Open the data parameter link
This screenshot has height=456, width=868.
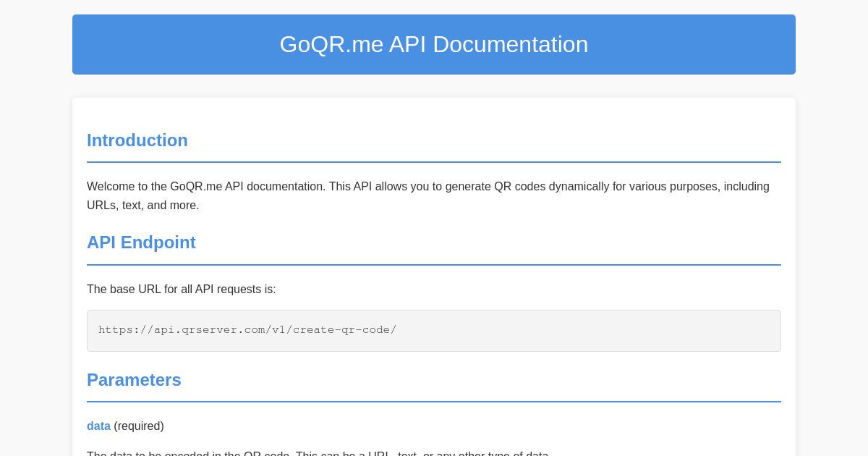point(98,426)
